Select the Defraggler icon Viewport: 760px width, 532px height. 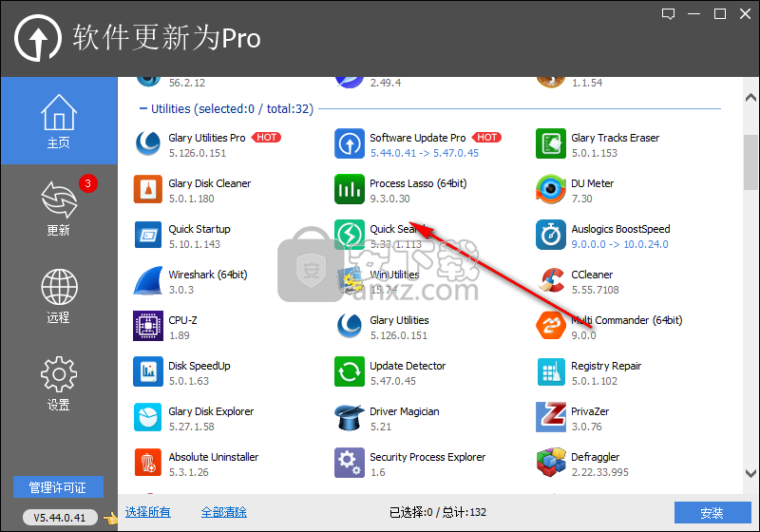click(551, 463)
